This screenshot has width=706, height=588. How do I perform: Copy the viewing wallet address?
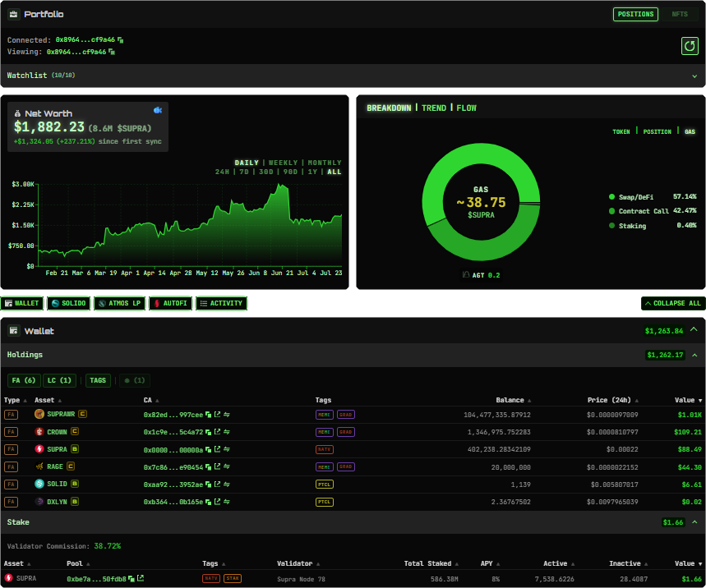[x=112, y=53]
